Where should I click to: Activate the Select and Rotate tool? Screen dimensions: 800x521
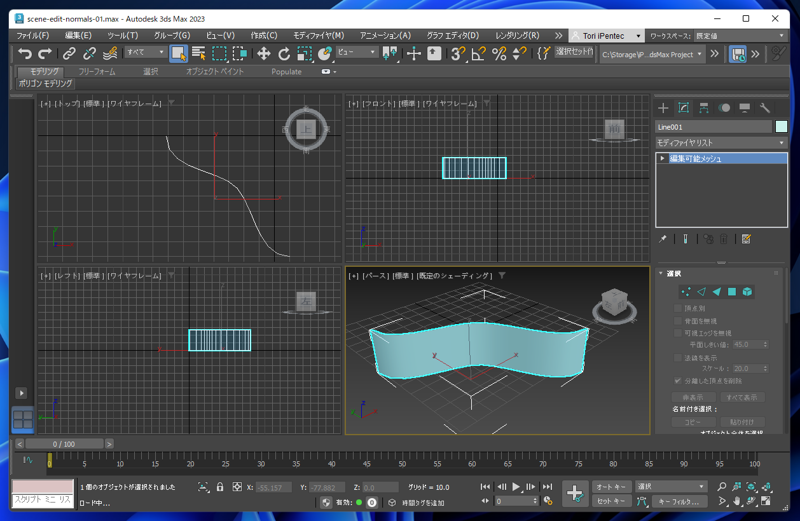click(284, 54)
